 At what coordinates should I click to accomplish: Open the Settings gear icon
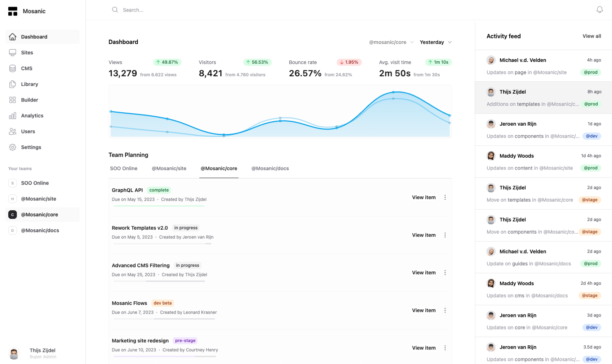tap(13, 147)
